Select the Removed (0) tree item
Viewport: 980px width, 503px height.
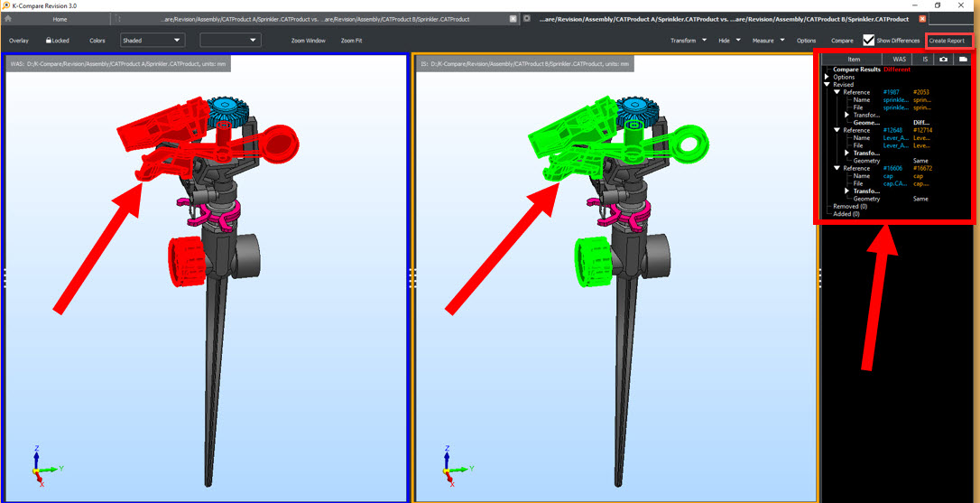pos(849,207)
